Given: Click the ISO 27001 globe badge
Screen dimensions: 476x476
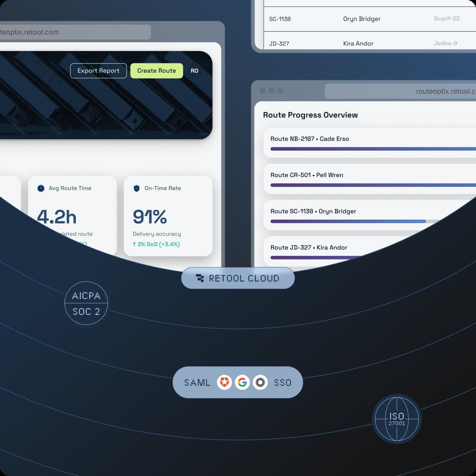Looking at the screenshot, I should pos(397,419).
